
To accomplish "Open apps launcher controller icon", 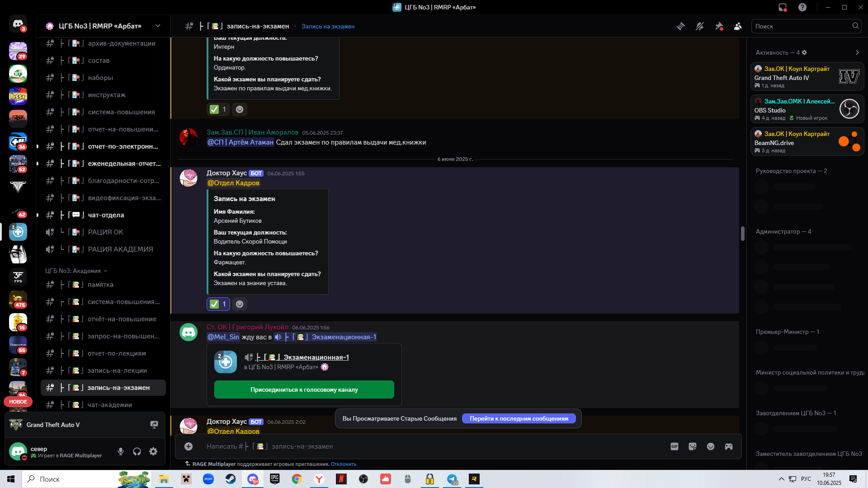I will 729,446.
